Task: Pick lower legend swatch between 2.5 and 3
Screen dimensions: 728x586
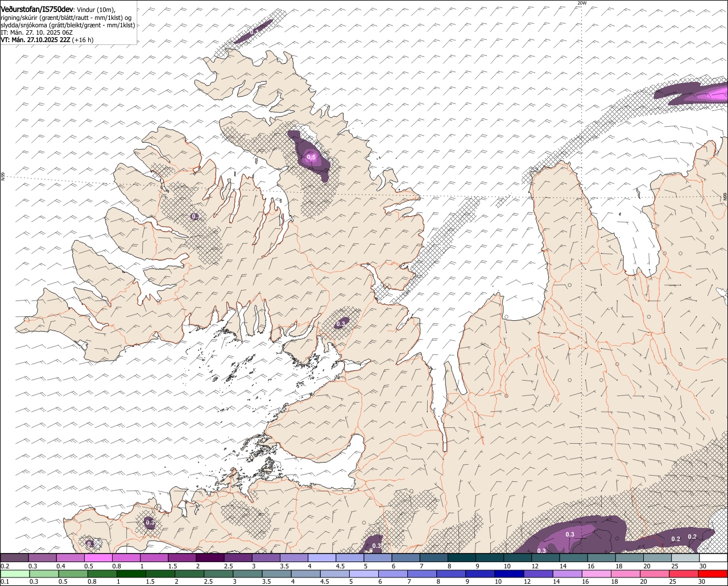Action: click(218, 573)
